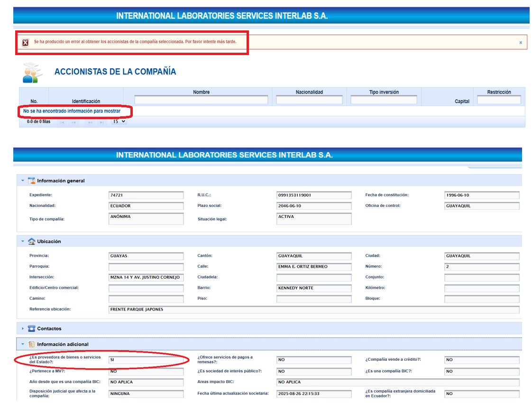Click the Información general section icon
The width and height of the screenshot is (532, 404).
(x=32, y=180)
